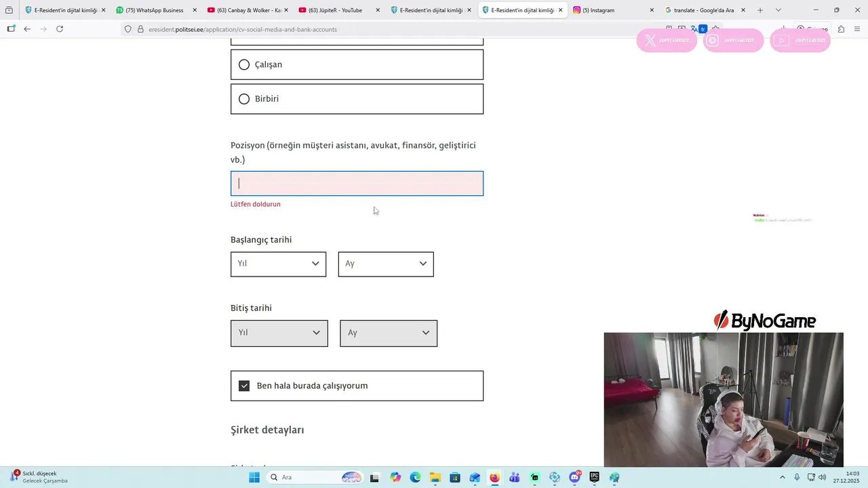The height and width of the screenshot is (488, 868).
Task: Open the network tray icon
Action: point(811,477)
